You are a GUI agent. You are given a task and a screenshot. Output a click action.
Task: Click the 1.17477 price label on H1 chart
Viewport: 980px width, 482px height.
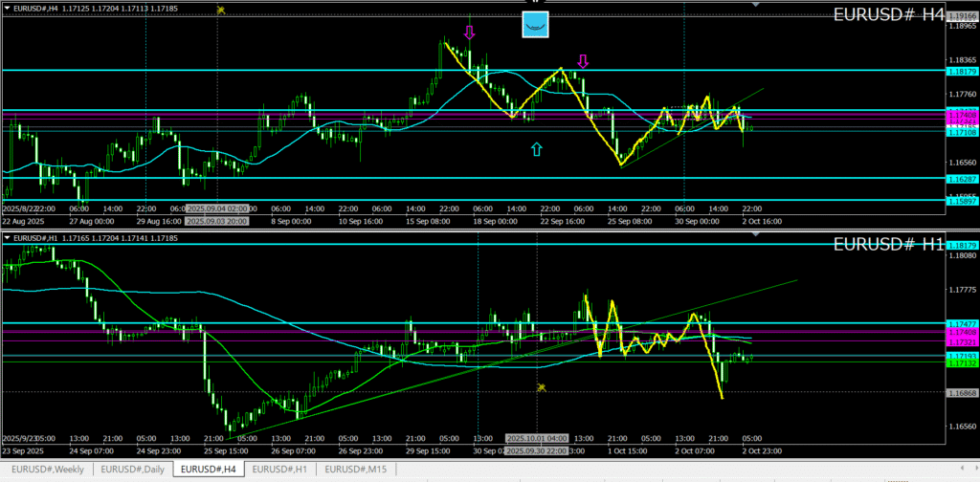961,324
